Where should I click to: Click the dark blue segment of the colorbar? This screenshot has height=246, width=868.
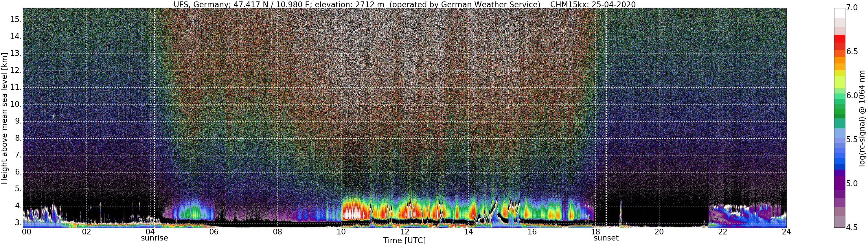tap(840, 166)
